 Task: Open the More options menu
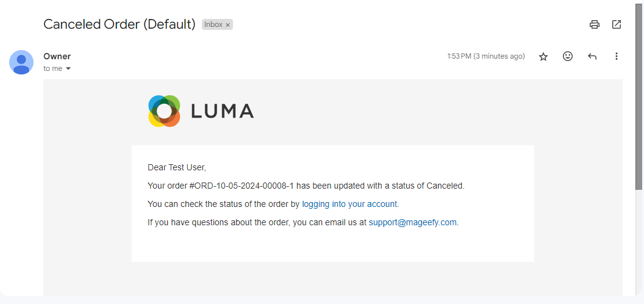[617, 56]
